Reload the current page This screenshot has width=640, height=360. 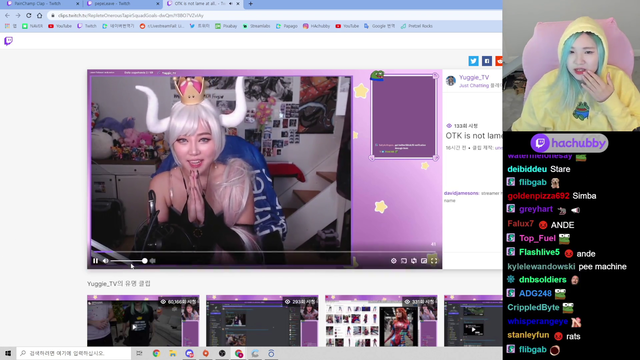[29, 16]
